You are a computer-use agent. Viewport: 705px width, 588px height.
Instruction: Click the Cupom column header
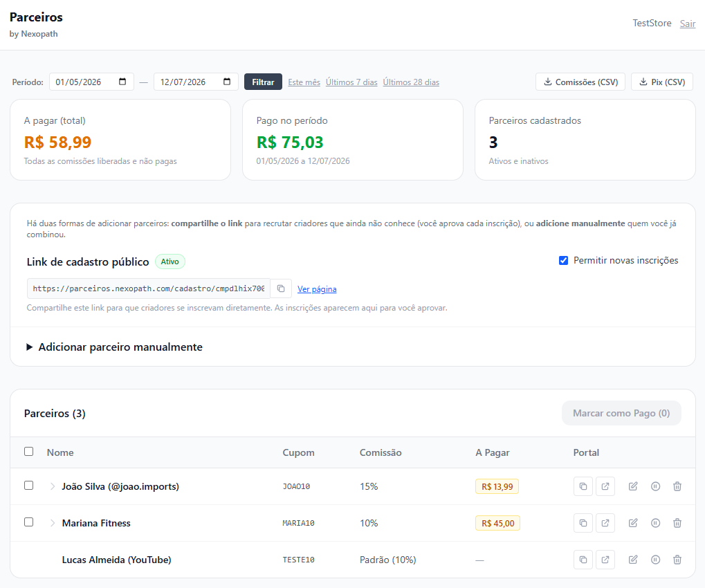[x=299, y=452]
